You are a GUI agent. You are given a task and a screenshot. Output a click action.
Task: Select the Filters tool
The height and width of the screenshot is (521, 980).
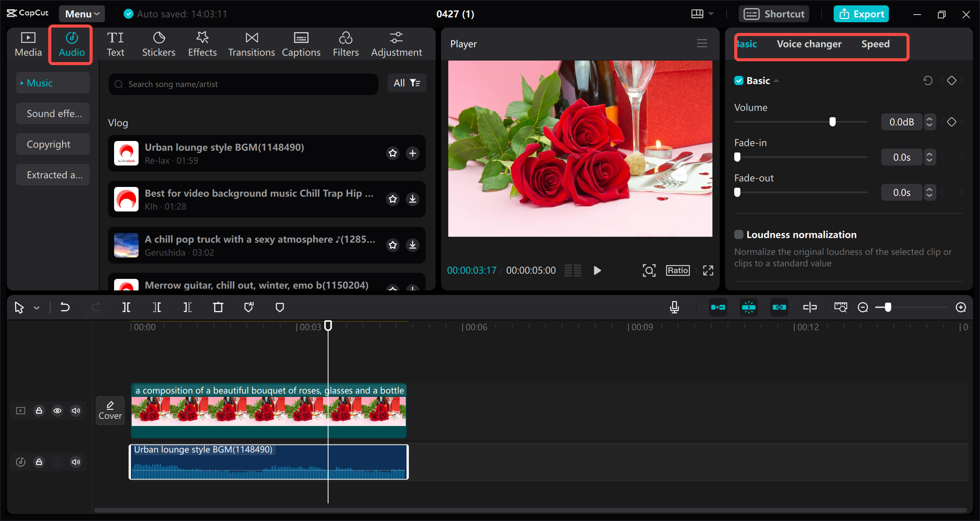coord(345,43)
